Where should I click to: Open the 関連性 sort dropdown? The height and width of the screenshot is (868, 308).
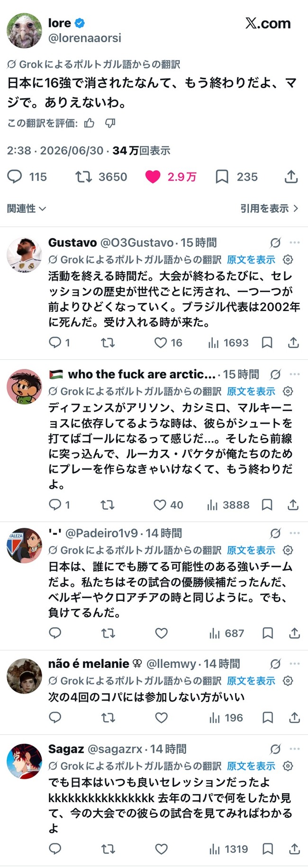tap(27, 208)
